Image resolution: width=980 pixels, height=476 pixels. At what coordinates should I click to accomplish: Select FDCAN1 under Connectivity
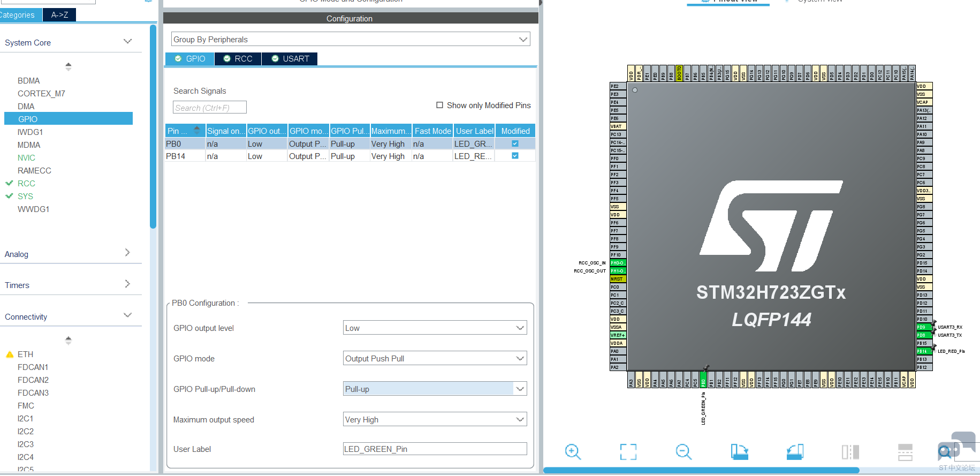click(x=33, y=367)
